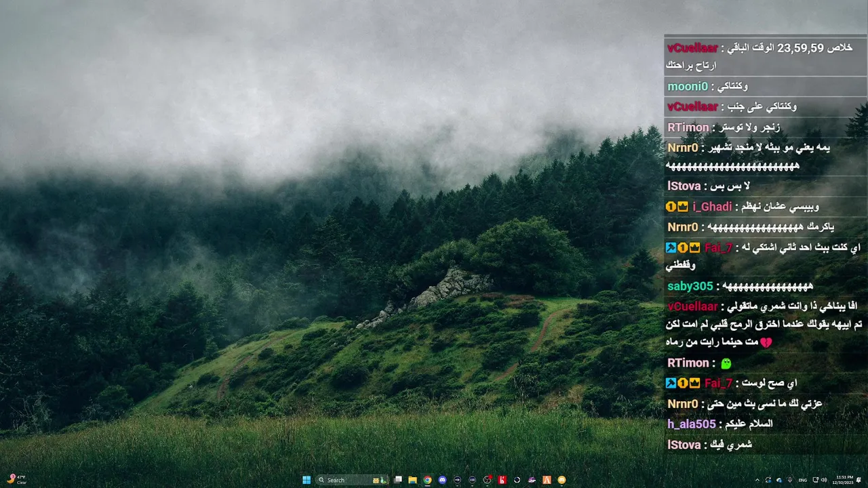Click the mooni0 message 'وكنتاكي'
868x488 pixels.
click(x=732, y=86)
